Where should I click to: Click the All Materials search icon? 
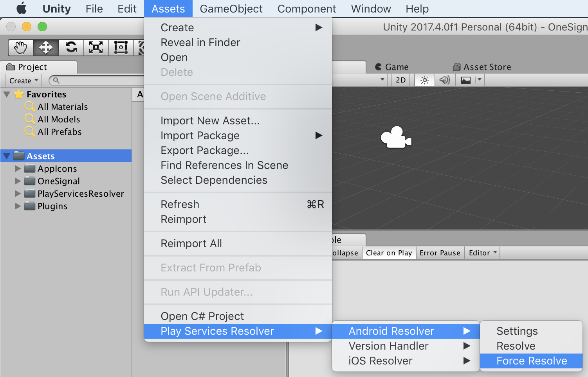pyautogui.click(x=30, y=107)
